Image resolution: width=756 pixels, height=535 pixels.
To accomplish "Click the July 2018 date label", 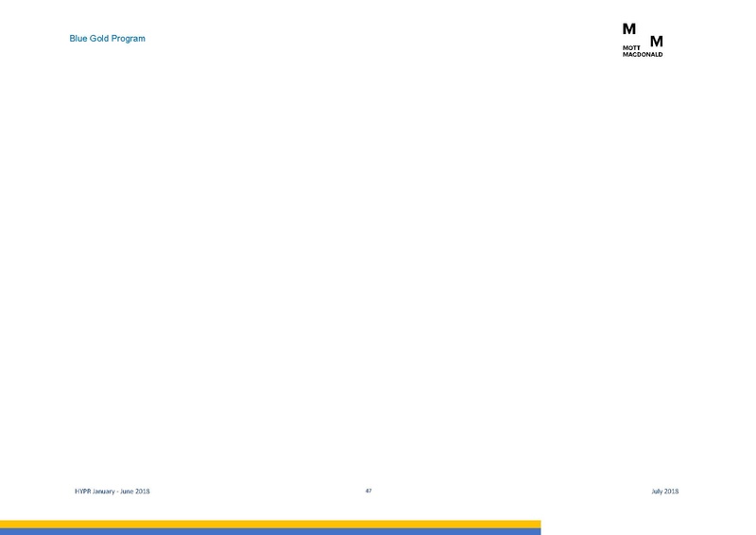I will point(665,492).
